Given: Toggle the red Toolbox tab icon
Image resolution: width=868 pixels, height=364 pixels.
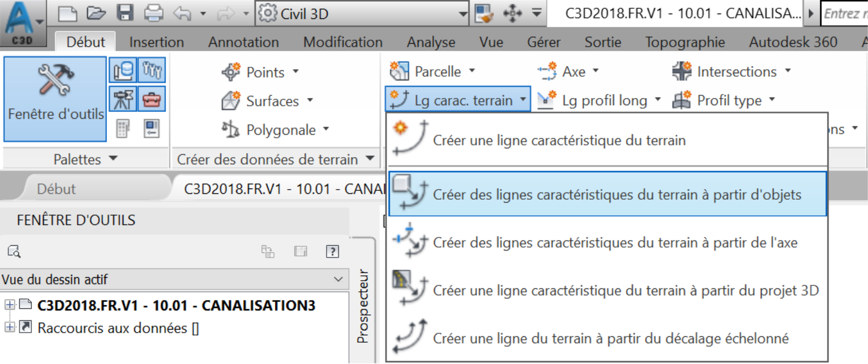Looking at the screenshot, I should coord(152,99).
